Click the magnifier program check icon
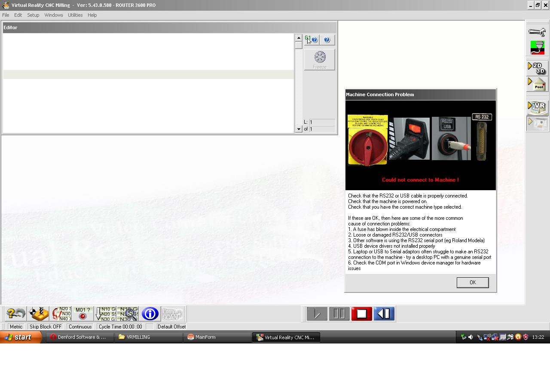This screenshot has width=550, height=392. (x=128, y=314)
